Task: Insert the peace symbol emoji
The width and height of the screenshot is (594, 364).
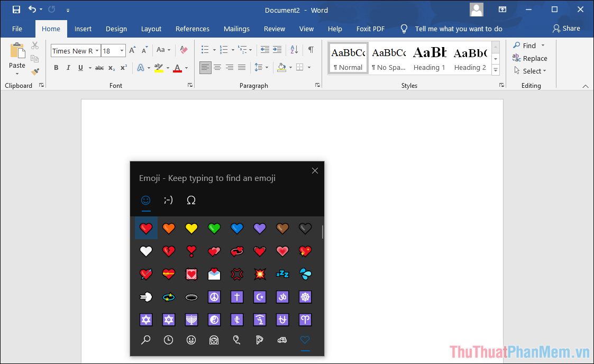Action: tap(214, 297)
